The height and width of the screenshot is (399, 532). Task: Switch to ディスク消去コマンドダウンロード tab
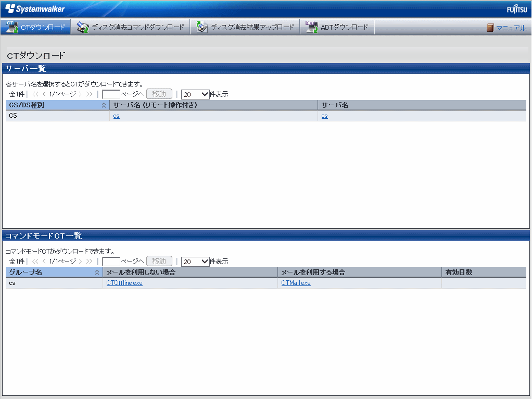click(x=137, y=27)
